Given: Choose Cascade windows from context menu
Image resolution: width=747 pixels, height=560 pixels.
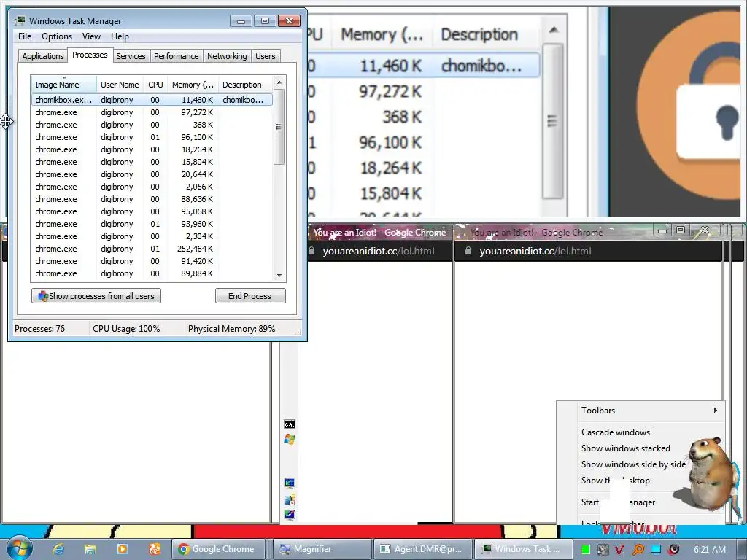Looking at the screenshot, I should point(616,432).
